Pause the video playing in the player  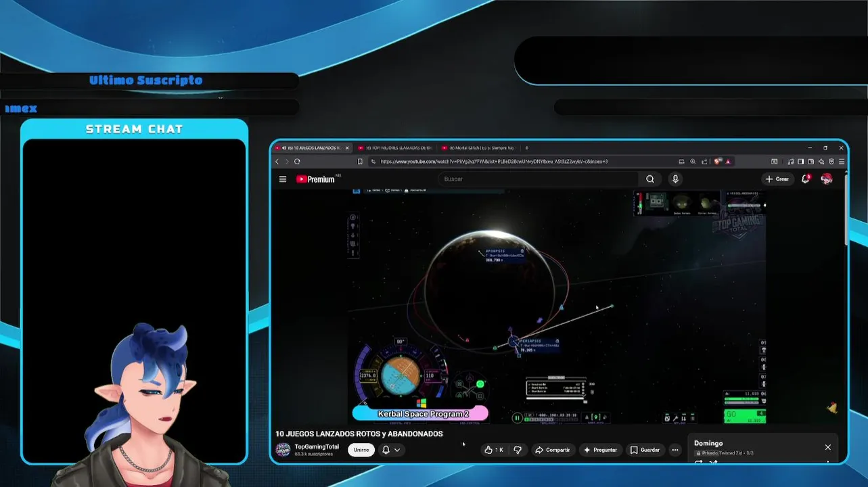tap(517, 418)
